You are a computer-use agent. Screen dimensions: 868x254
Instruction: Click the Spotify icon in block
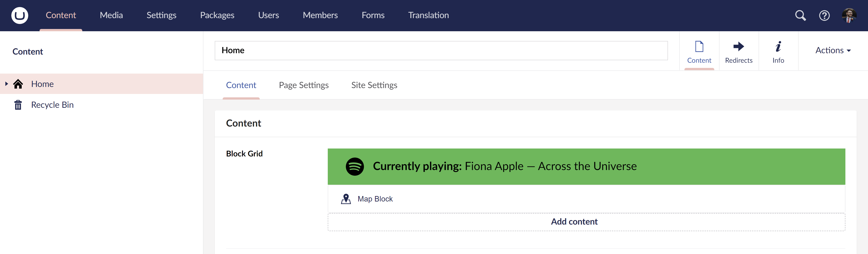tap(354, 166)
